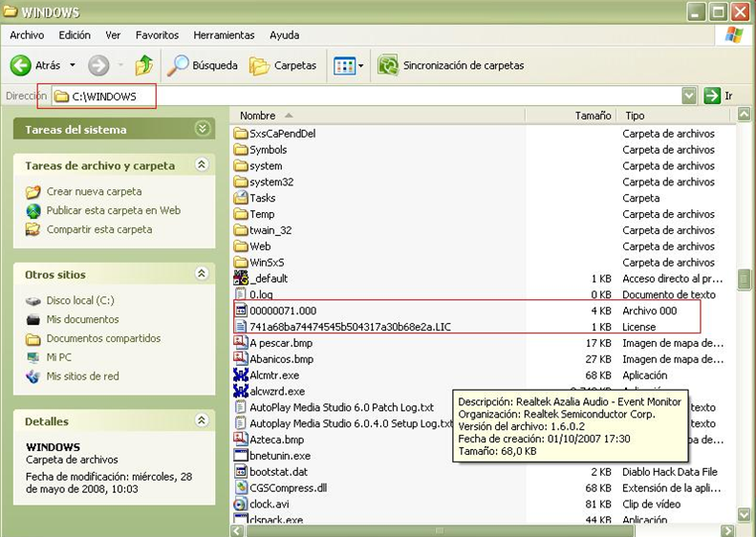
Task: Select the Temp folder icon
Action: pos(241,214)
